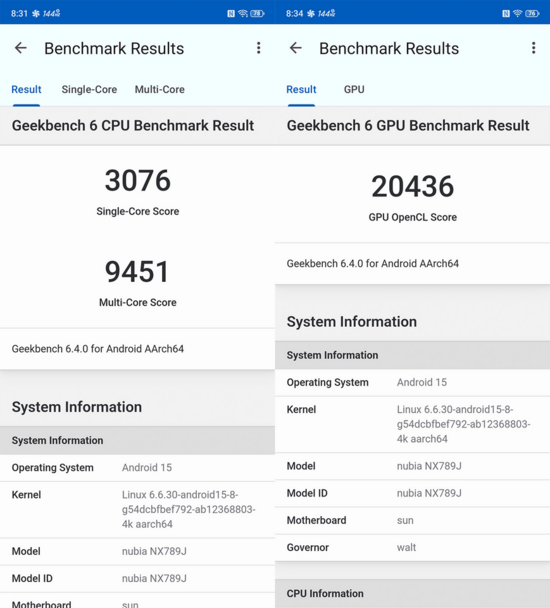The height and width of the screenshot is (608, 550).
Task: Go back using left CPU screen arrow
Action: click(21, 48)
